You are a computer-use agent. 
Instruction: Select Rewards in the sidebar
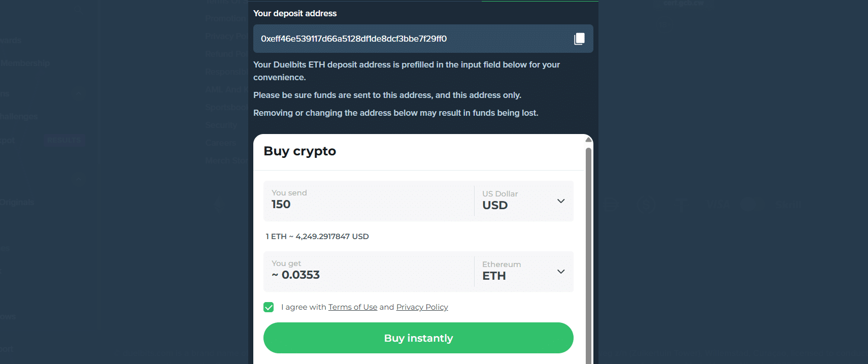tap(11, 40)
